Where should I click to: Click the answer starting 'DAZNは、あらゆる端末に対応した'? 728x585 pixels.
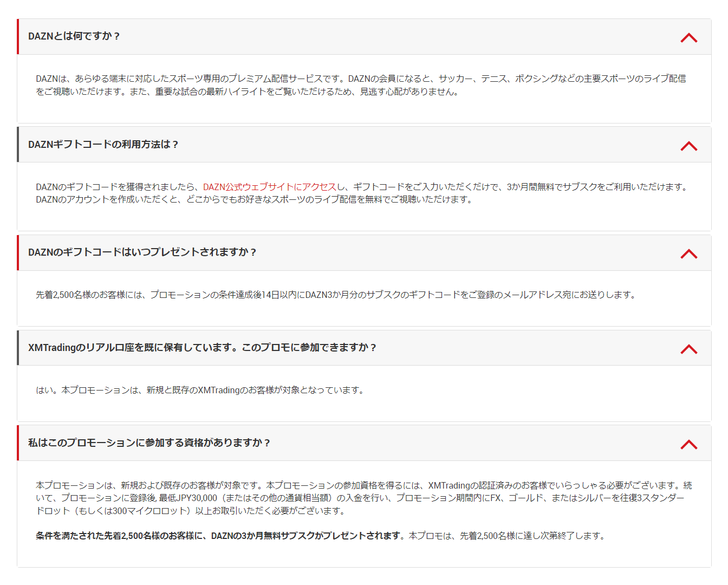coord(361,85)
